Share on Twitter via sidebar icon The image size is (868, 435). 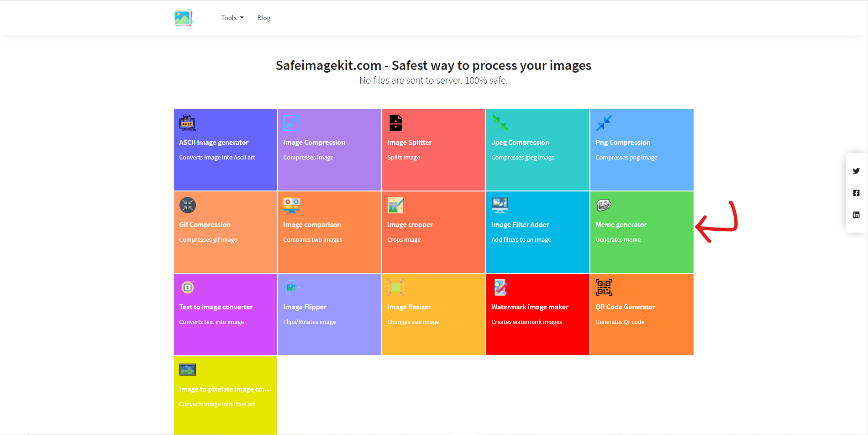(856, 171)
